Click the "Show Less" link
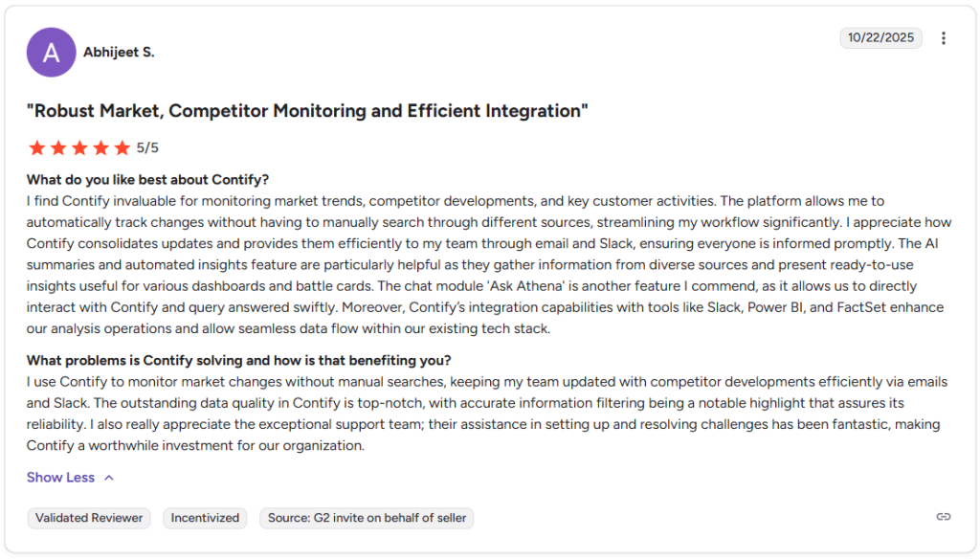Viewport: 980px width, 560px height. coord(60,478)
